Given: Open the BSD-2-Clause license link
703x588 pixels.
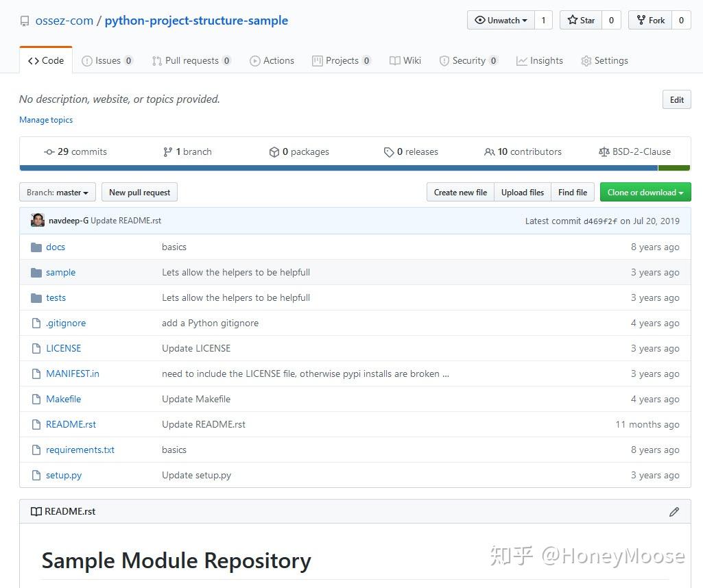Looking at the screenshot, I should [635, 152].
